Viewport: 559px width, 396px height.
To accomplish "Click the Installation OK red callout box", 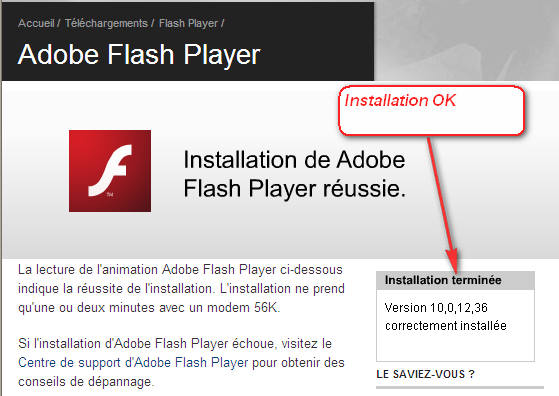I will 431,110.
